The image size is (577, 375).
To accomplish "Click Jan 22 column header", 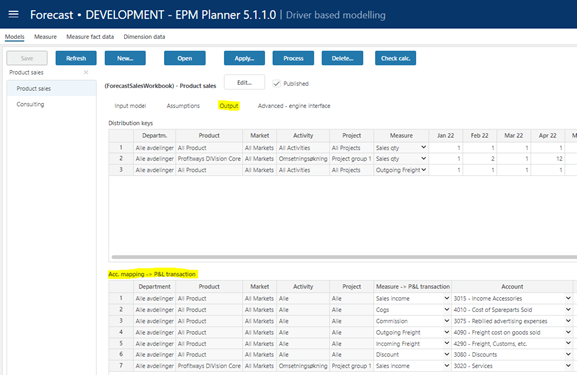I will 445,135.
